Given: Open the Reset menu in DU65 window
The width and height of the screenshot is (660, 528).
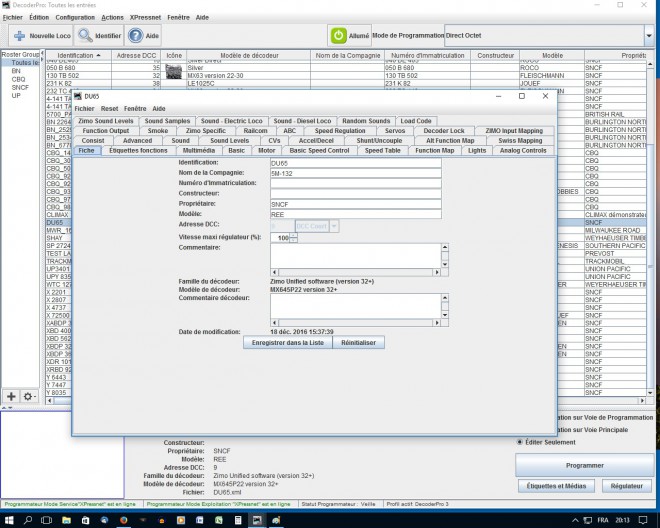Looking at the screenshot, I should [109, 109].
